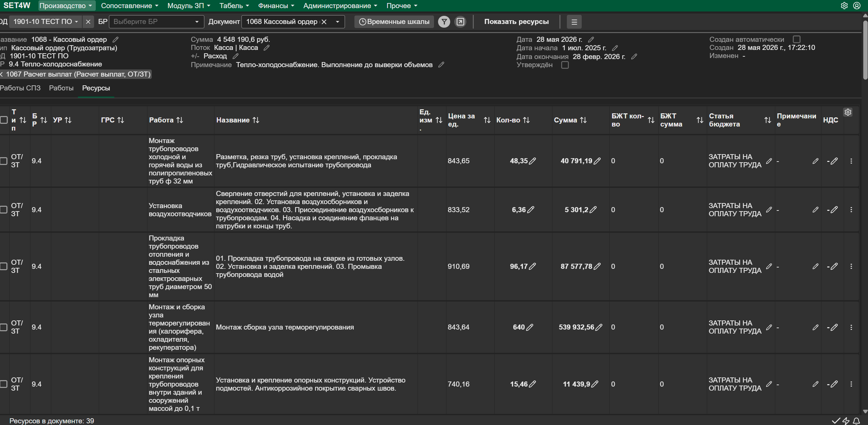Switch to Работы СПЗ tab
This screenshot has width=868, height=425.
coord(20,88)
